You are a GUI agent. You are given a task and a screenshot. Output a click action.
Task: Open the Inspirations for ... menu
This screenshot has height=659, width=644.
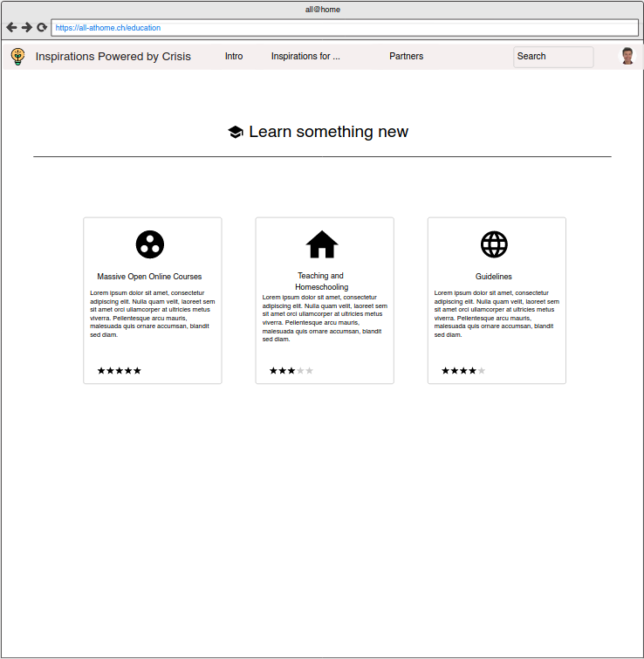click(x=305, y=57)
